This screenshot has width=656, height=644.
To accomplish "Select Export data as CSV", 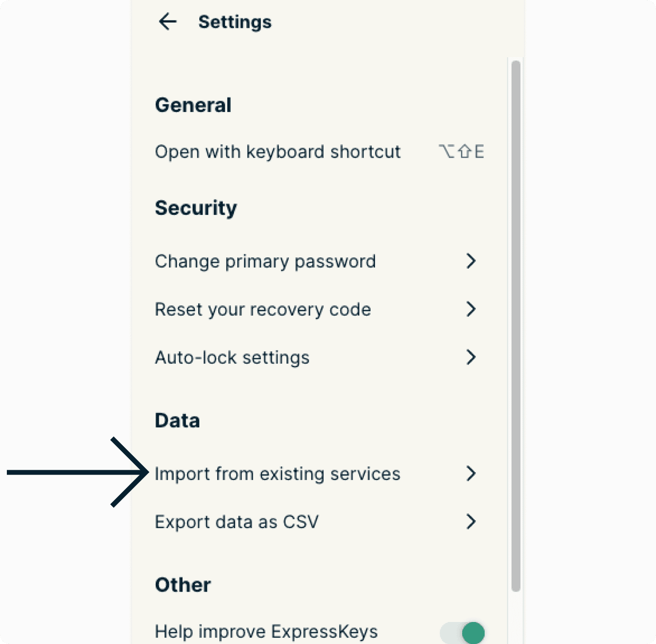I will pos(236,522).
